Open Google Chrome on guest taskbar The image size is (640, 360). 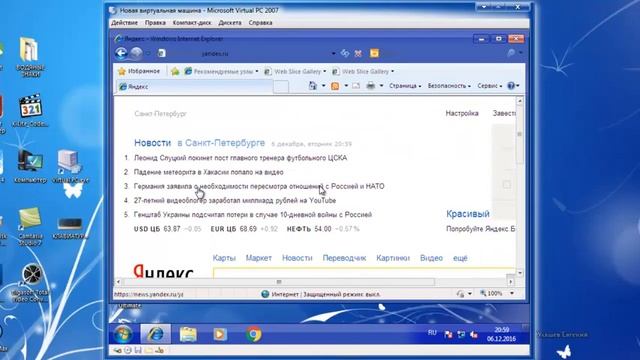click(x=253, y=334)
